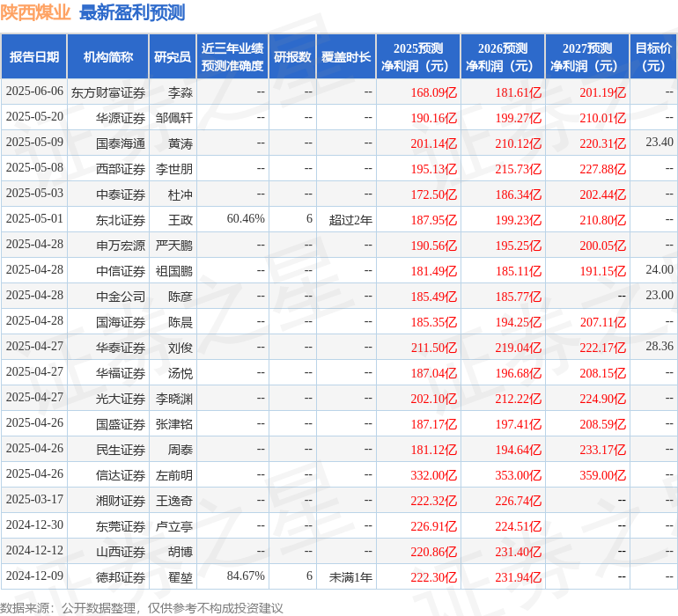678x616 pixels.
Task: Click the 60.46% accuracy value
Action: [x=246, y=219]
